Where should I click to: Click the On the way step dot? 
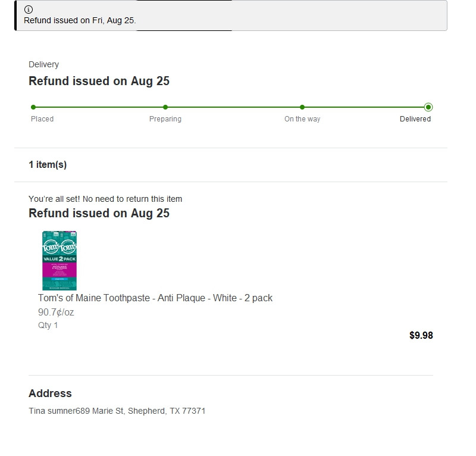(x=302, y=107)
